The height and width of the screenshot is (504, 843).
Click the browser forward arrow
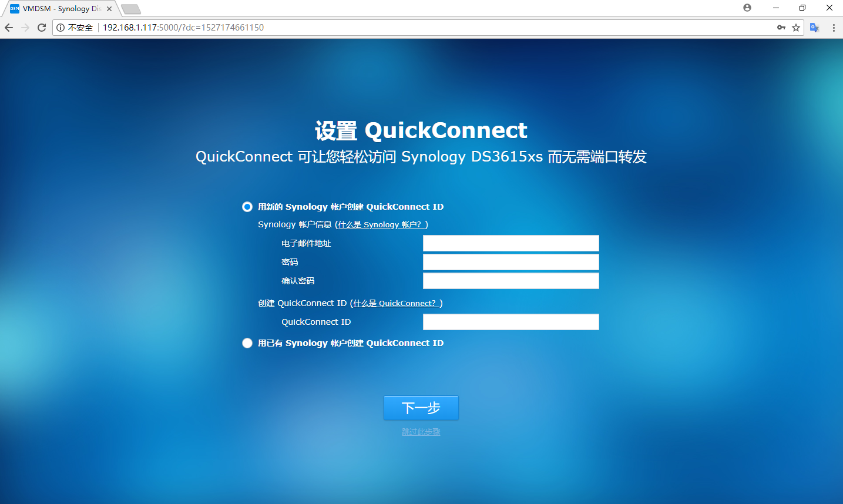coord(25,28)
